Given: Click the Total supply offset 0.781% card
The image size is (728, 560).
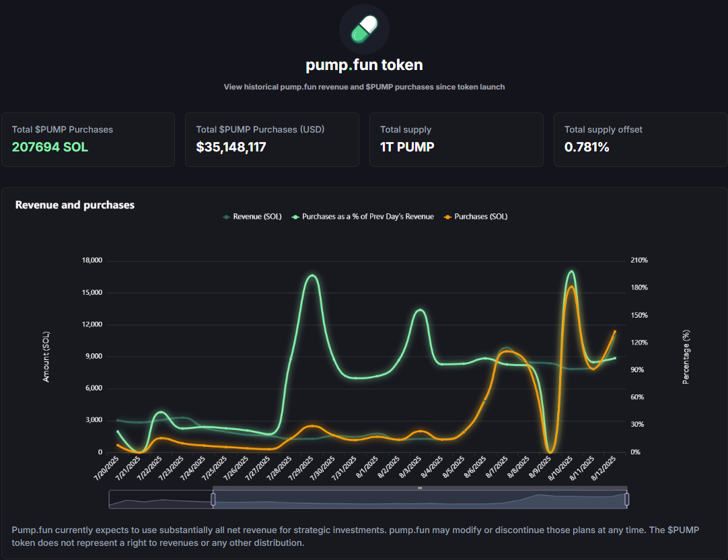Looking at the screenshot, I should [640, 139].
